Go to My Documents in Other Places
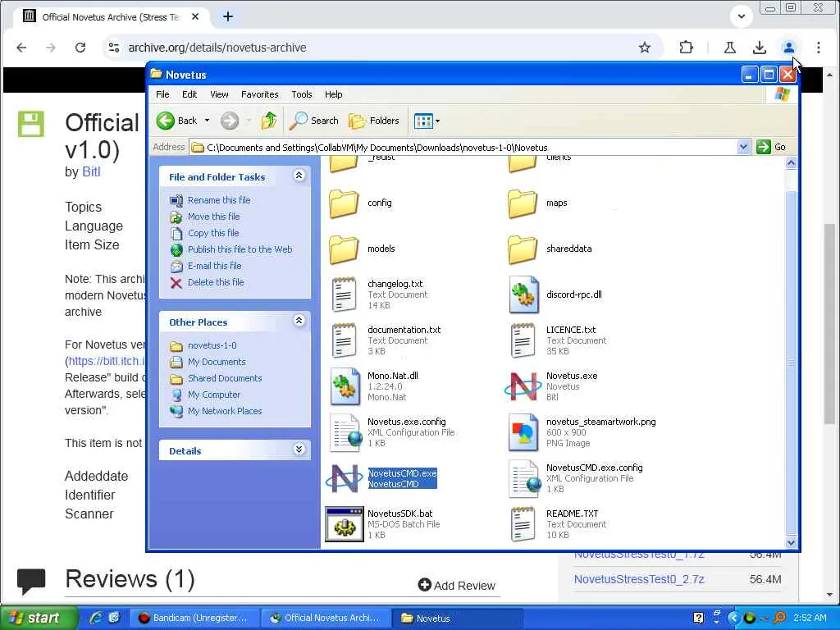 point(217,362)
